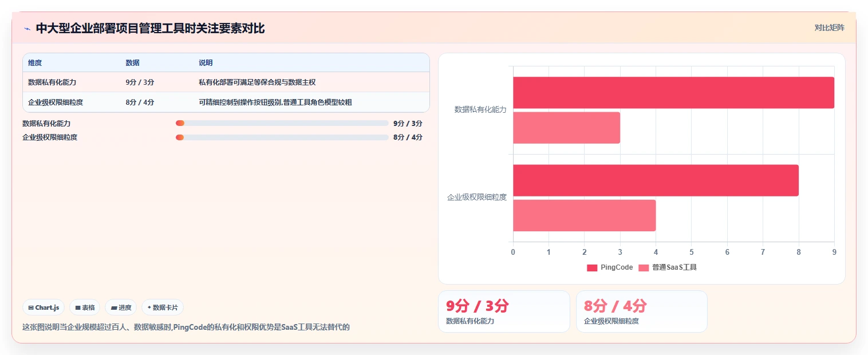Click the 数据私有化能力 chart axis label
868x355 pixels.
coord(480,109)
